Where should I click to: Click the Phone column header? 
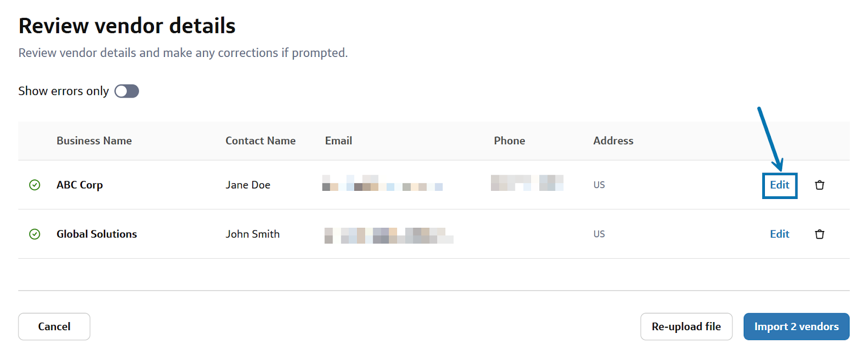[509, 141]
